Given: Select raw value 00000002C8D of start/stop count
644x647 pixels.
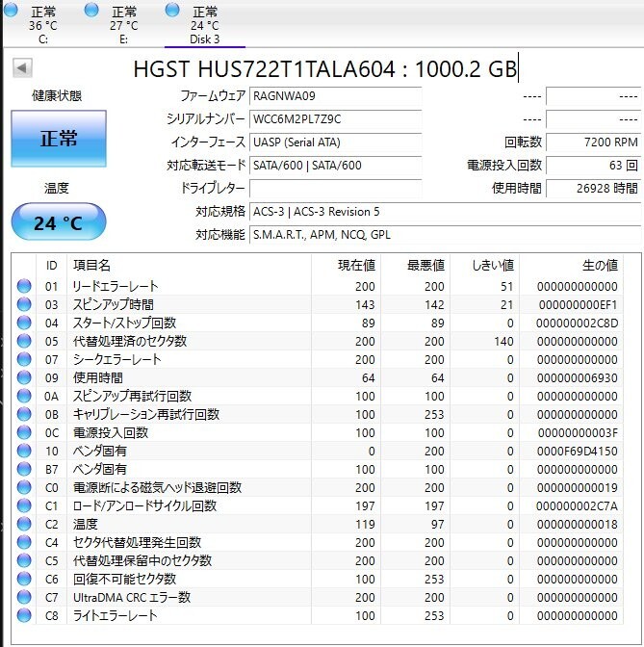Looking at the screenshot, I should [x=577, y=323].
